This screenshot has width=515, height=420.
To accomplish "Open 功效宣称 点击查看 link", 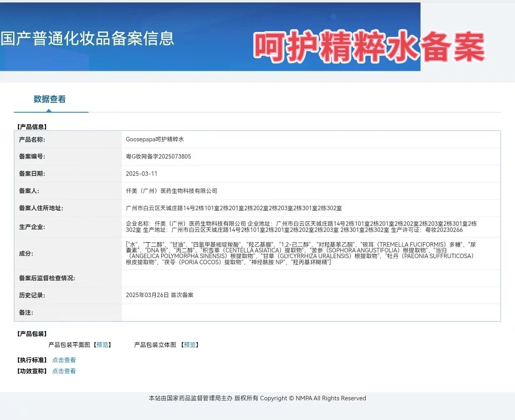I will click(x=64, y=371).
